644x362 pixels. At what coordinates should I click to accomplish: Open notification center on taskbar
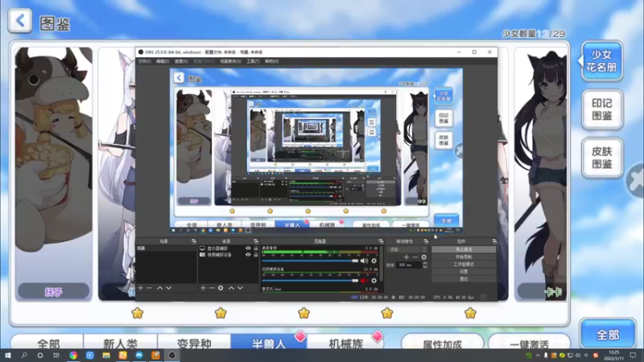pyautogui.click(x=634, y=356)
